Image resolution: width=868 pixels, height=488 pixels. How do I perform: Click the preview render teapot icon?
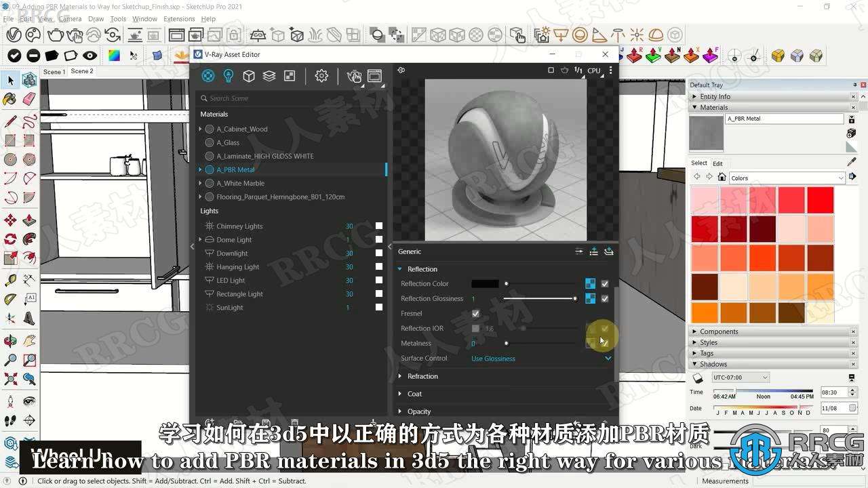click(564, 70)
